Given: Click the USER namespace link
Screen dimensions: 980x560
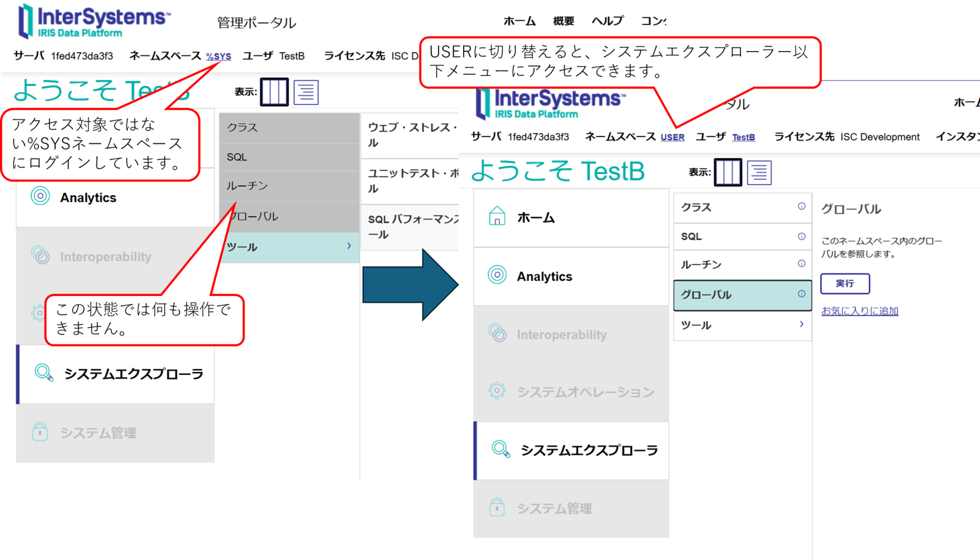Looking at the screenshot, I should coord(673,137).
